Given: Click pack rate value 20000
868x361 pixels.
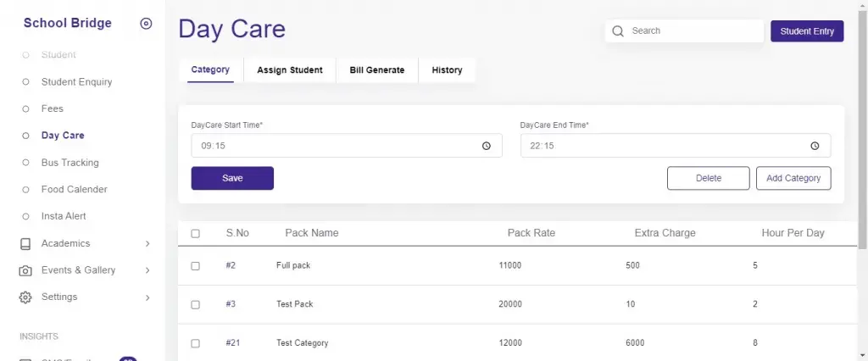Looking at the screenshot, I should tap(510, 304).
